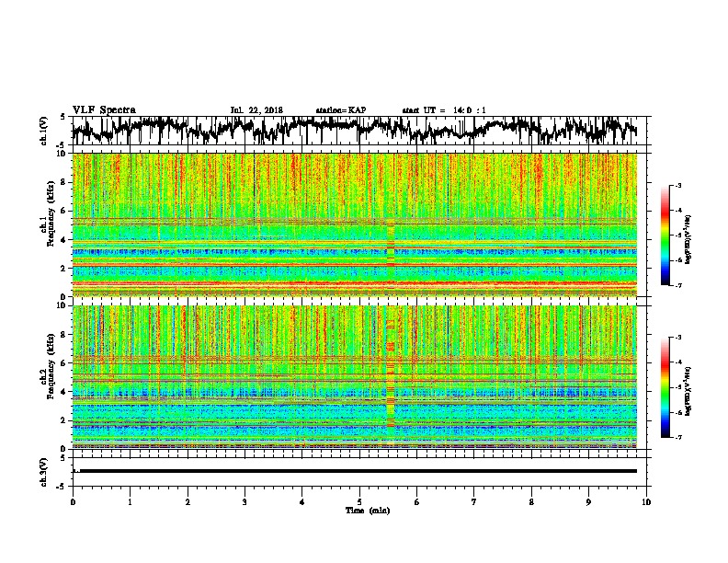
Task: Click tick label '6' on the time axis
Action: click(417, 502)
